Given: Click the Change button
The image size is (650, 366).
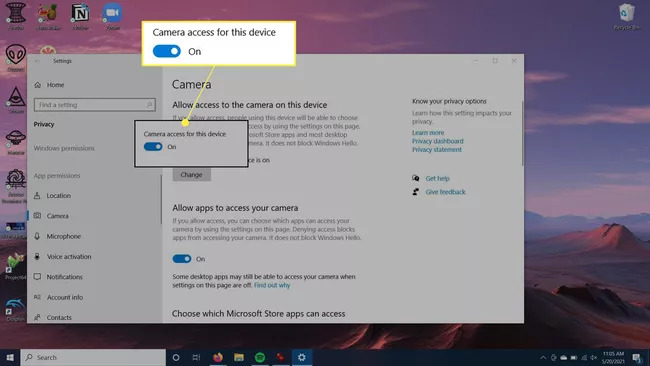Looking at the screenshot, I should tap(192, 175).
